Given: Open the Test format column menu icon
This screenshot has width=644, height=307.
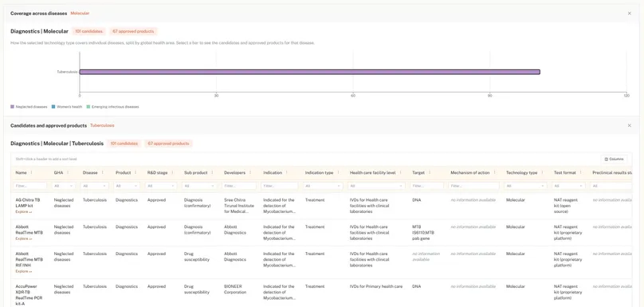Looking at the screenshot, I should 581,172.
